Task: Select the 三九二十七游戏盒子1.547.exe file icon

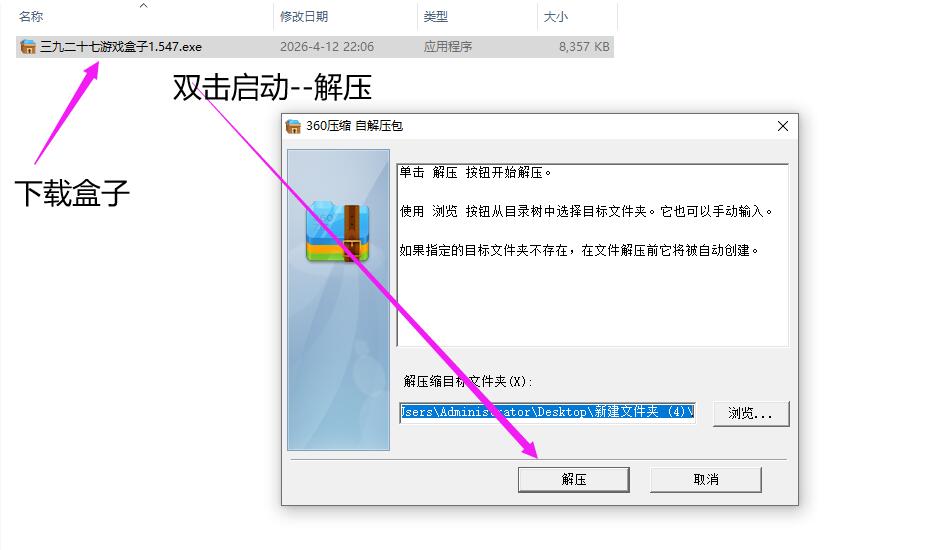Action: click(x=27, y=46)
